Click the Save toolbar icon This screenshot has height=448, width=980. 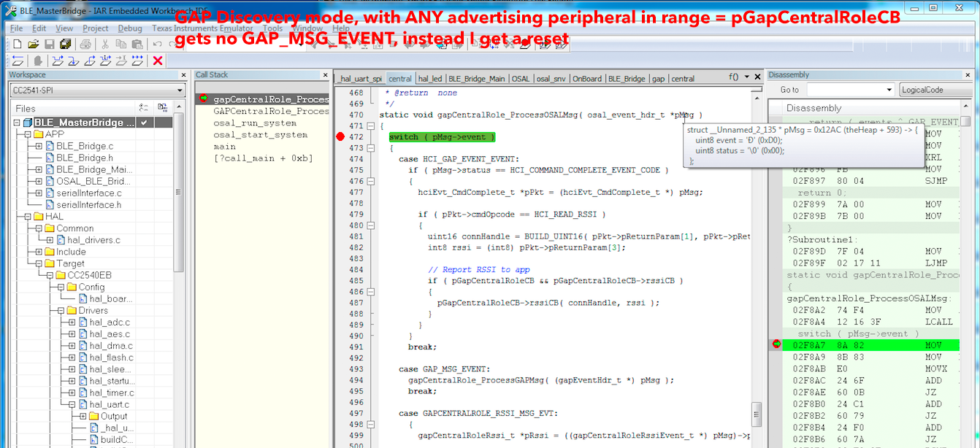[50, 45]
